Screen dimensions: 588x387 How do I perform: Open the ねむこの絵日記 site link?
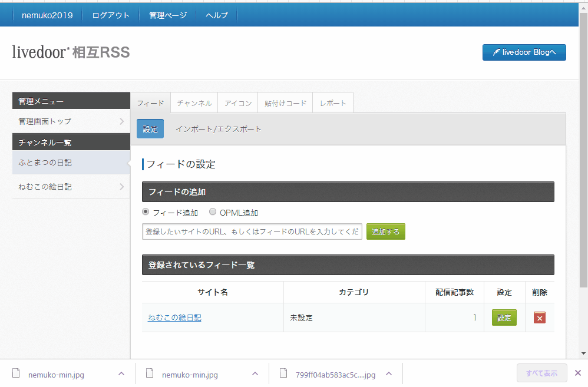pos(174,317)
